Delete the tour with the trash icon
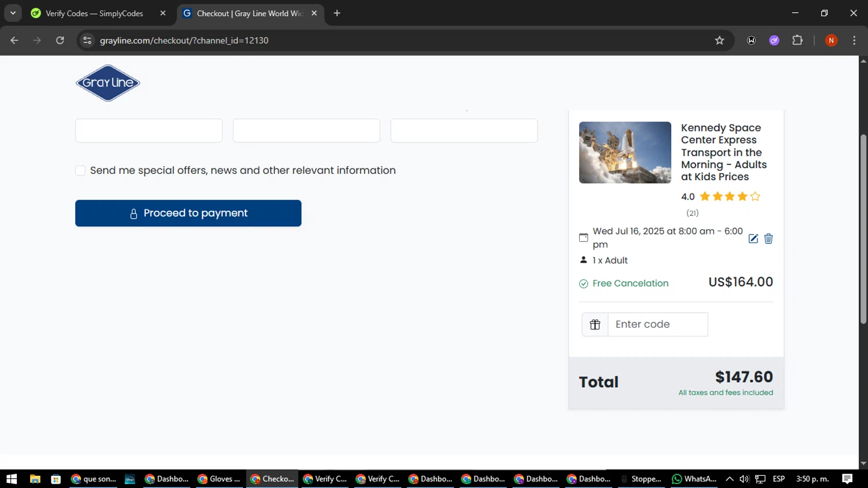Viewport: 868px width, 488px height. click(768, 239)
